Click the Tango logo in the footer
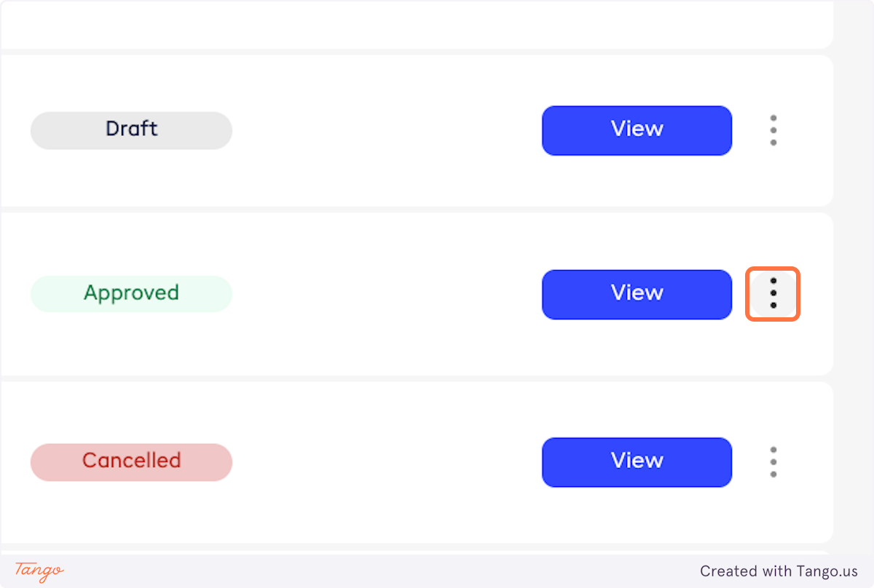The image size is (874, 588). pyautogui.click(x=39, y=571)
